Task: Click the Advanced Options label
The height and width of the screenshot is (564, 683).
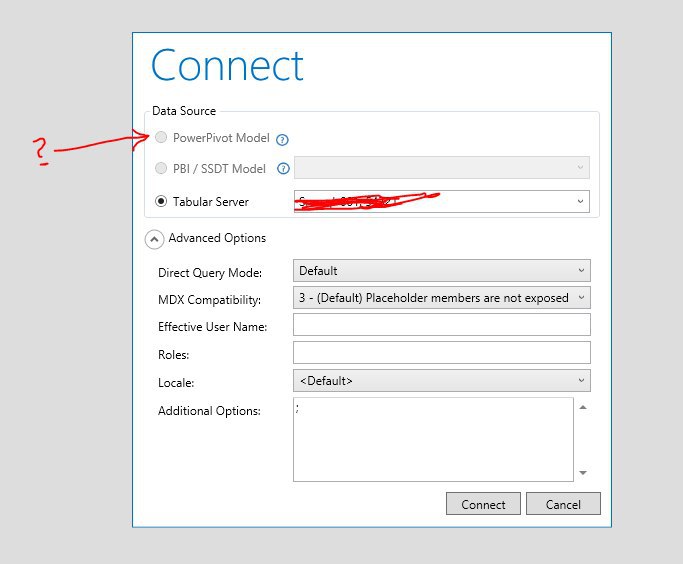Action: (x=217, y=238)
